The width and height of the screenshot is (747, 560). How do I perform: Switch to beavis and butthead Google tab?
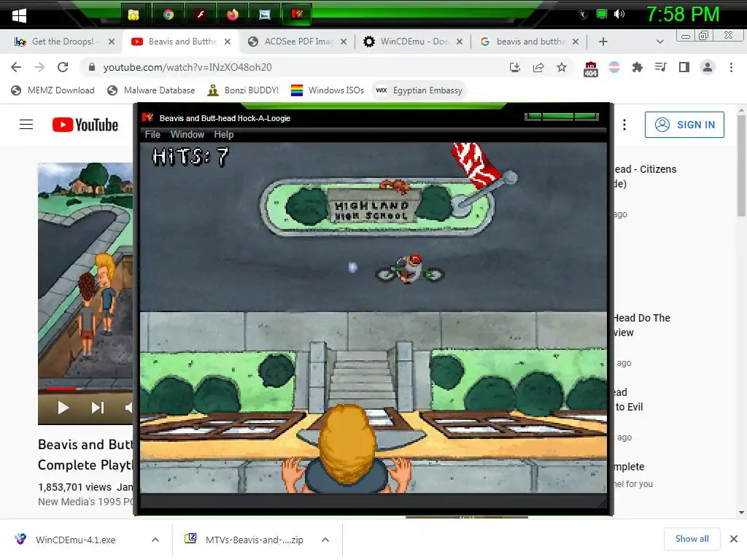(530, 42)
